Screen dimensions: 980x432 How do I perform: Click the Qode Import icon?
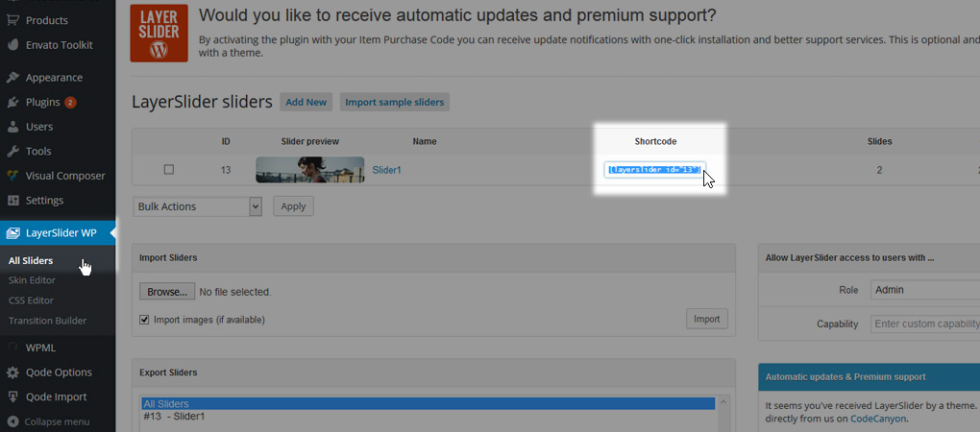[x=12, y=397]
